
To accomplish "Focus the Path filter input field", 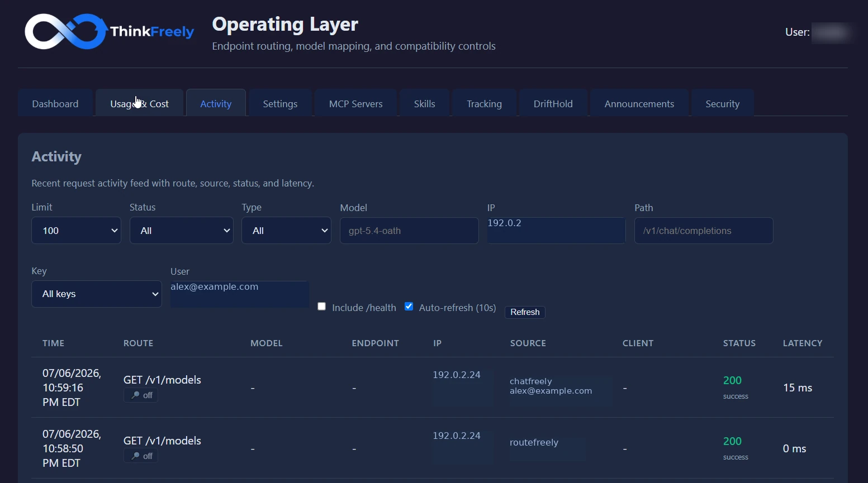I will 704,231.
